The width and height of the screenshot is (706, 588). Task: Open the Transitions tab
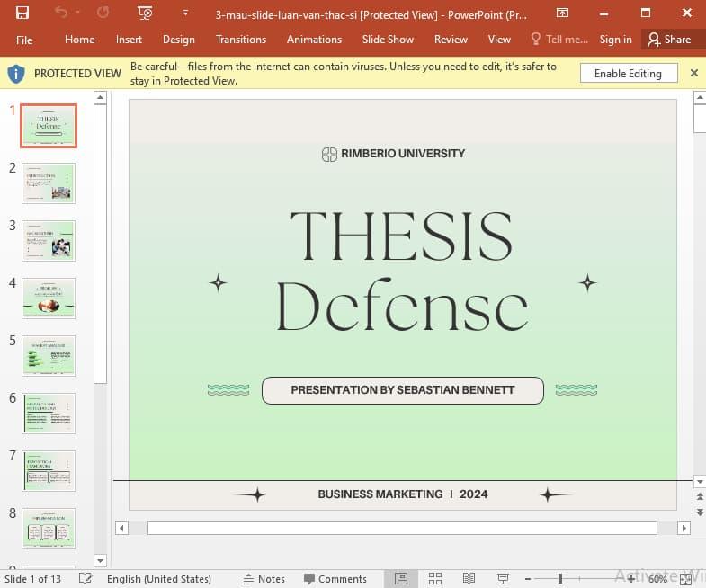point(240,40)
